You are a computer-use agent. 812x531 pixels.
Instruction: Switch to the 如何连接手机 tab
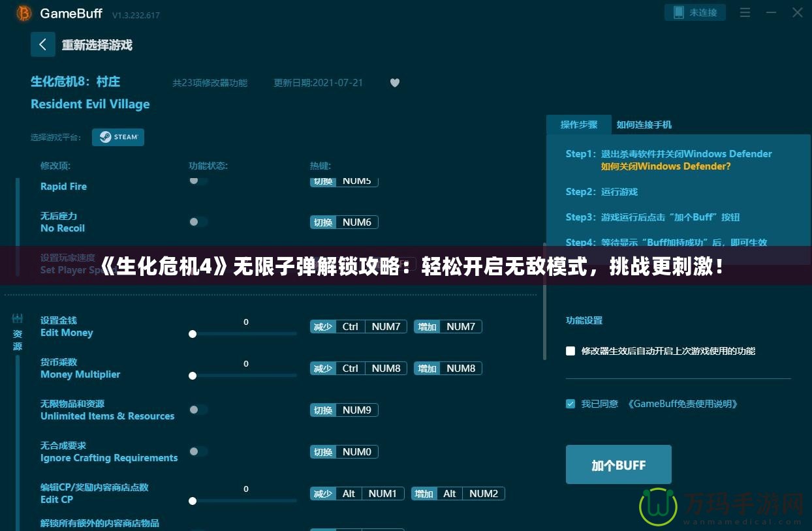[x=644, y=125]
